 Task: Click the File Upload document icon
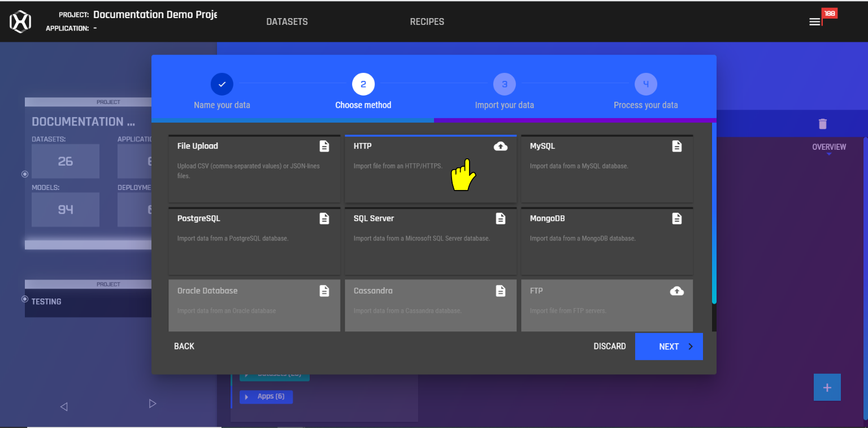coord(324,146)
